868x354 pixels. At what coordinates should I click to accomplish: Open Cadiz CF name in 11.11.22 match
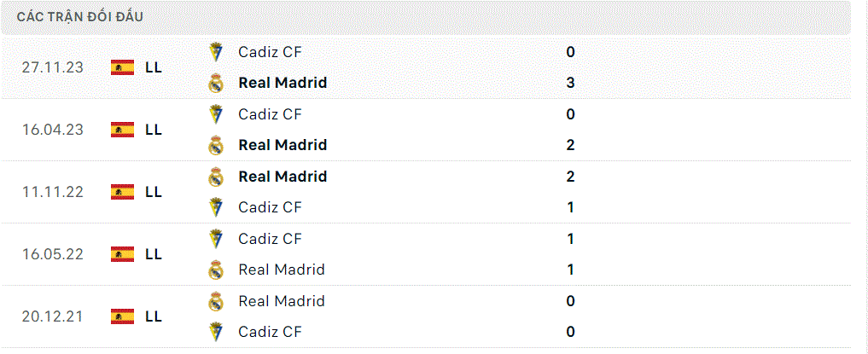click(x=271, y=207)
